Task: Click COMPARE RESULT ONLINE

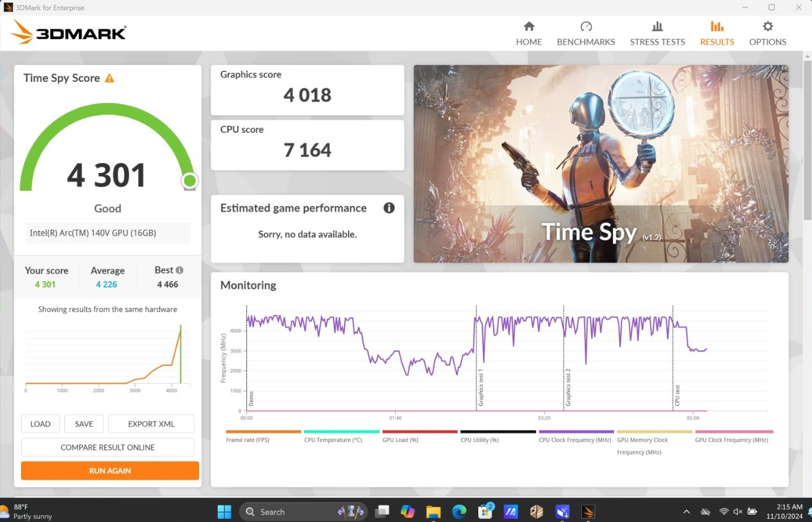Action: (x=107, y=447)
